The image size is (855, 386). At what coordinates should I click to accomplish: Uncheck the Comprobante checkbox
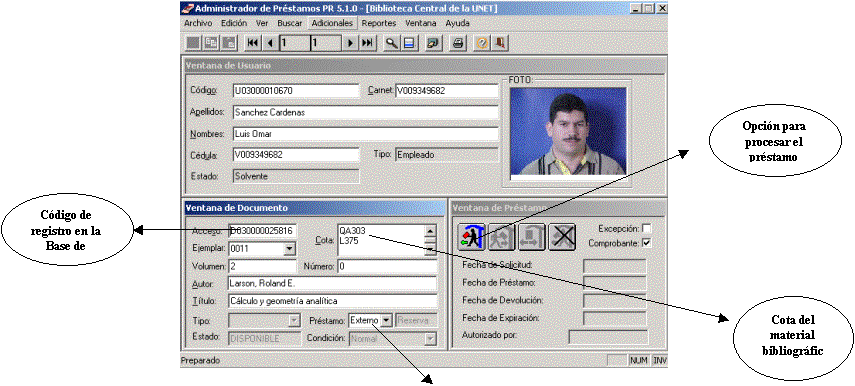click(647, 243)
